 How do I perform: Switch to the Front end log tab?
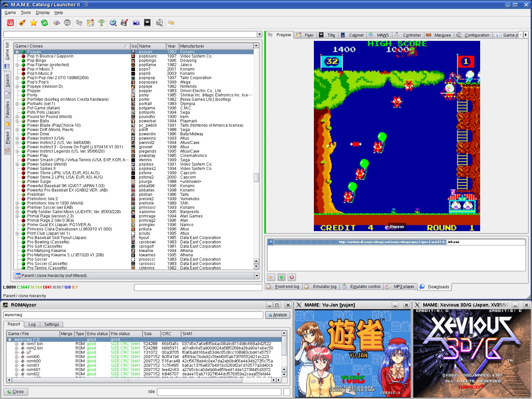click(284, 287)
